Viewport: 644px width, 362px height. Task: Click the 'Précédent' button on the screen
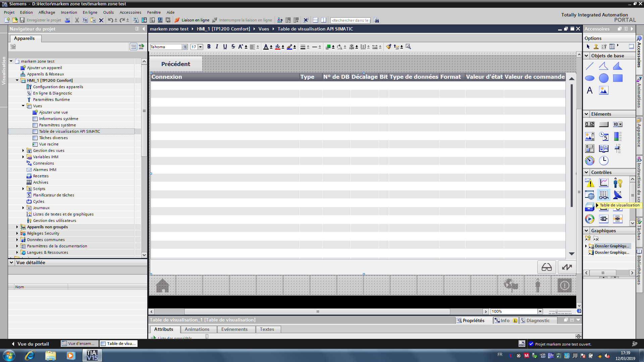(x=175, y=64)
